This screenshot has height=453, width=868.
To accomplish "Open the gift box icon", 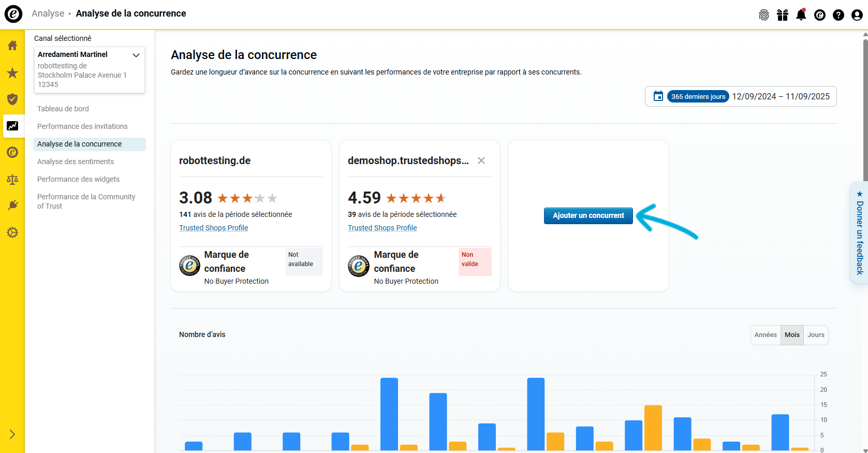I will pyautogui.click(x=782, y=15).
